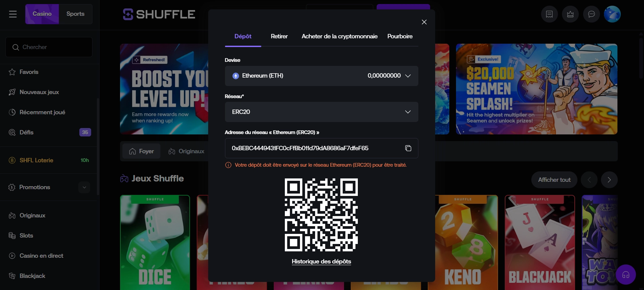Open the bet slip notes icon
644x290 pixels.
pyautogui.click(x=549, y=14)
